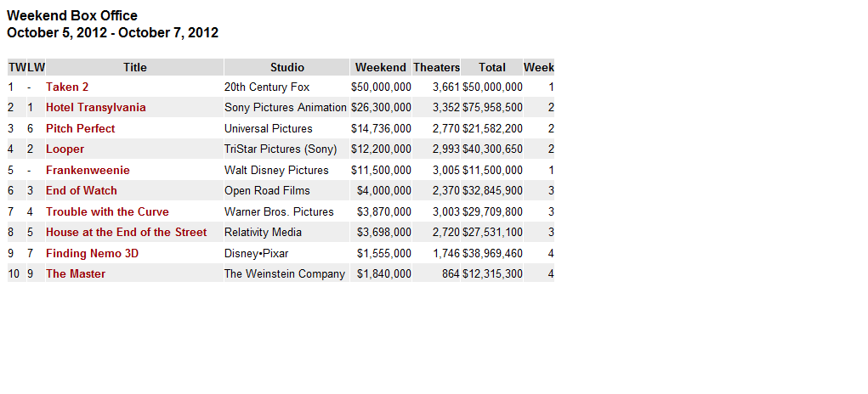Click the 2,993 theaters value
The image size is (868, 394).
[x=446, y=149]
